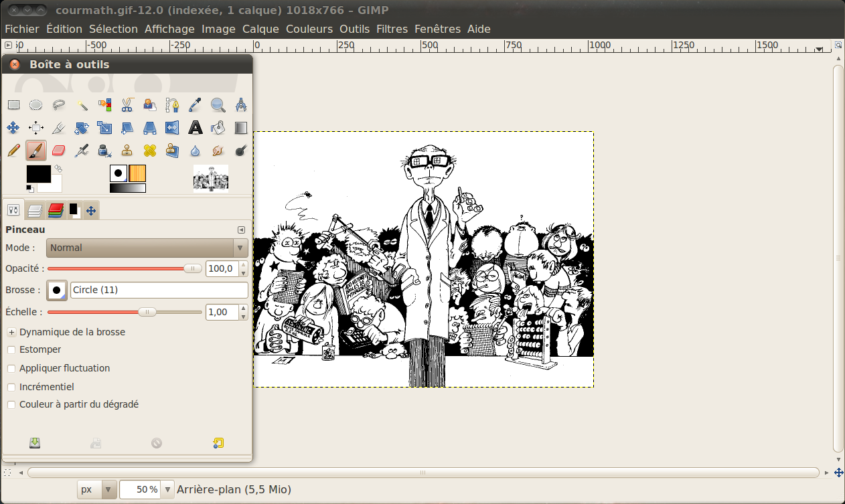Select the Bucket Fill tool
The width and height of the screenshot is (845, 504).
(x=218, y=127)
